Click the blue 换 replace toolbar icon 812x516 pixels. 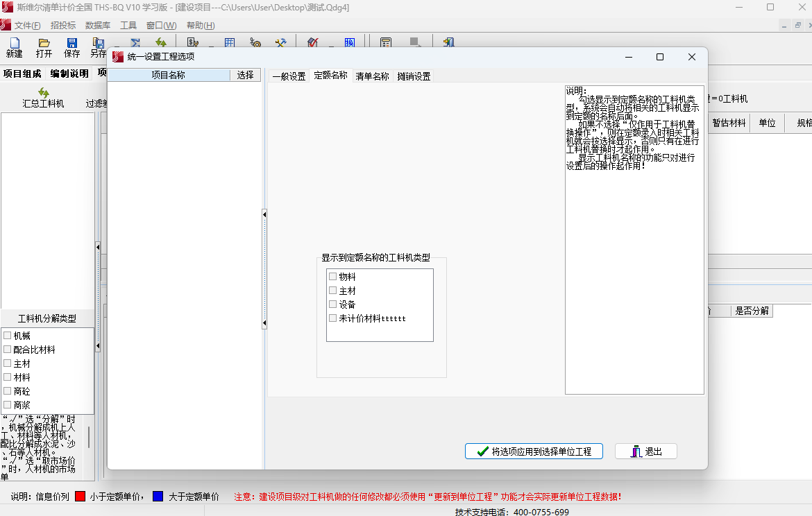coord(350,42)
